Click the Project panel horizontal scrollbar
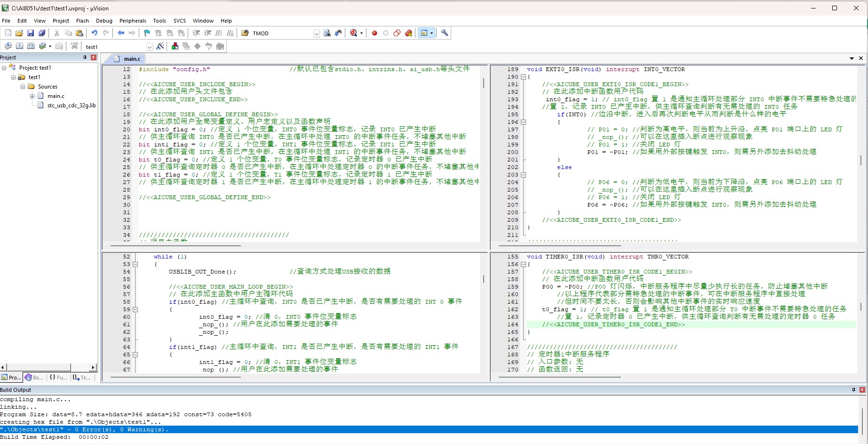Image resolution: width=868 pixels, height=444 pixels. (39, 367)
